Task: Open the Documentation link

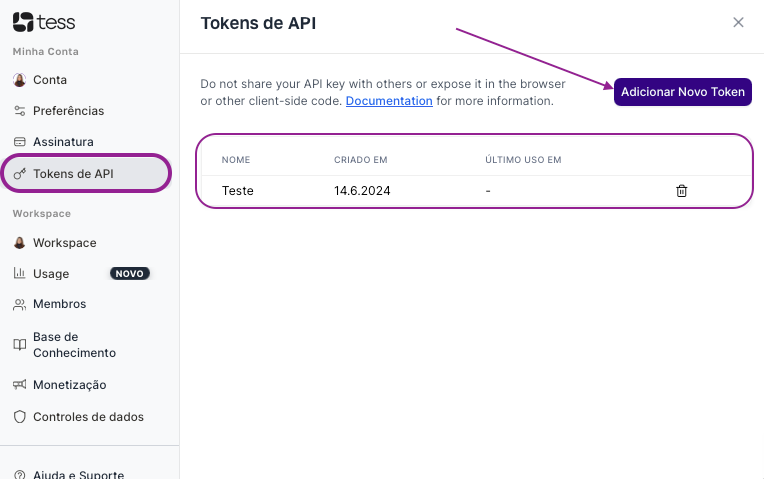Action: 389,101
